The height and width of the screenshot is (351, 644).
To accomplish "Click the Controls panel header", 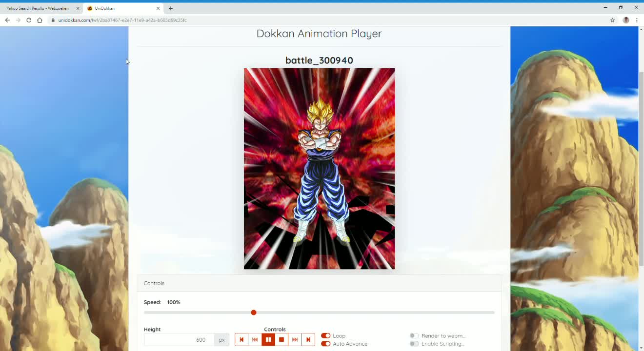I will (x=319, y=283).
